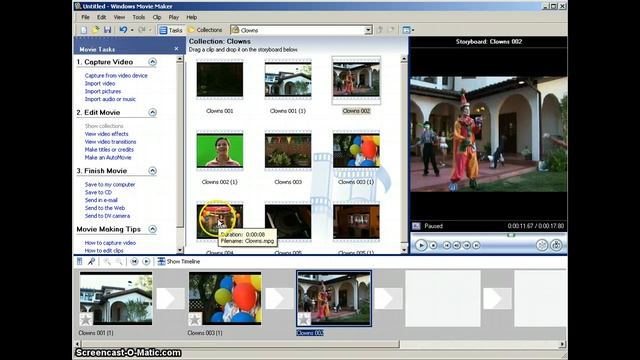This screenshot has height=360, width=640.
Task: Open the Help menu
Action: (x=191, y=17)
